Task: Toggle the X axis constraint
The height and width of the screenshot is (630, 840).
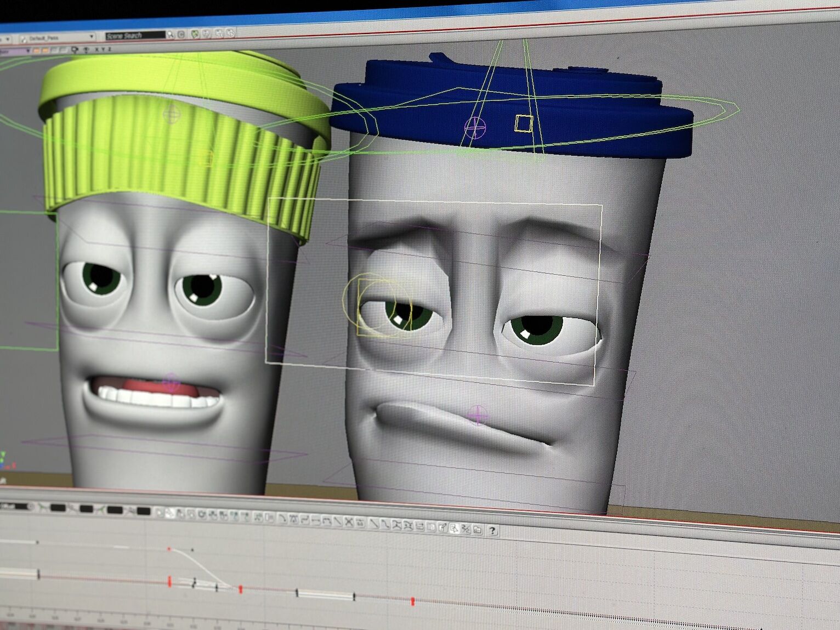Action: (x=97, y=49)
